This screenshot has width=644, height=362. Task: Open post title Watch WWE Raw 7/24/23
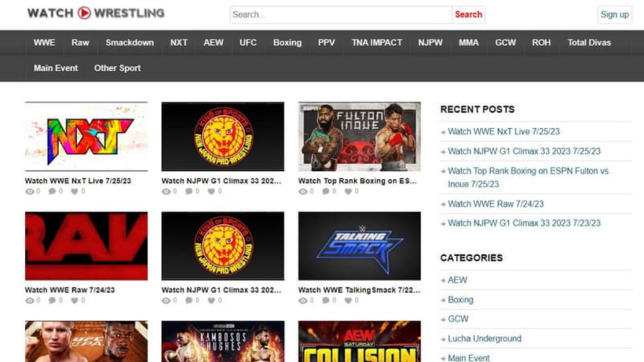pyautogui.click(x=70, y=290)
